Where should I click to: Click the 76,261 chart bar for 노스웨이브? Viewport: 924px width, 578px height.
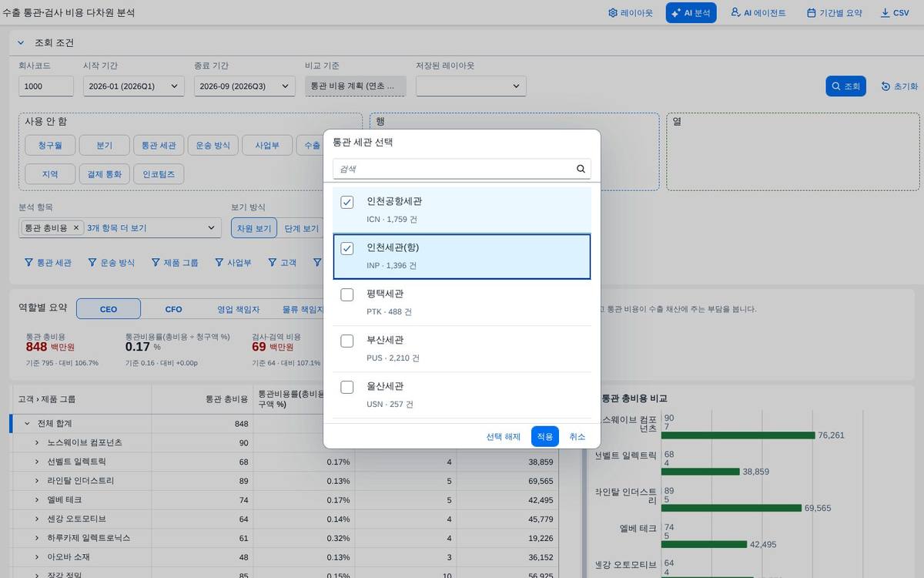click(x=738, y=435)
